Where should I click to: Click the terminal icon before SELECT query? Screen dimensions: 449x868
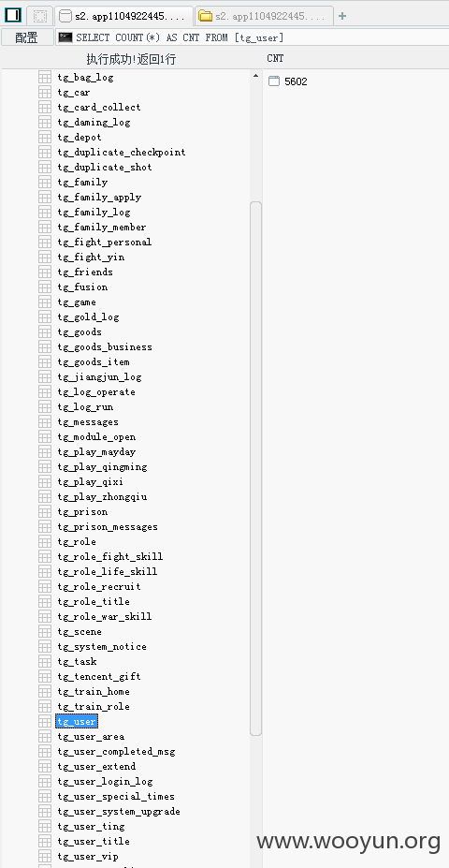tap(65, 37)
